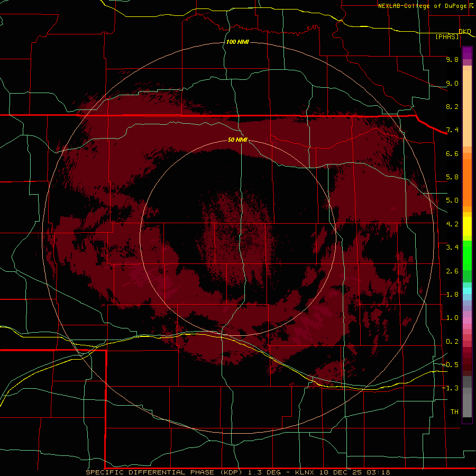Click the NEXLAB-College of DuPage title text
This screenshot has height=476, width=476.
tap(422, 6)
